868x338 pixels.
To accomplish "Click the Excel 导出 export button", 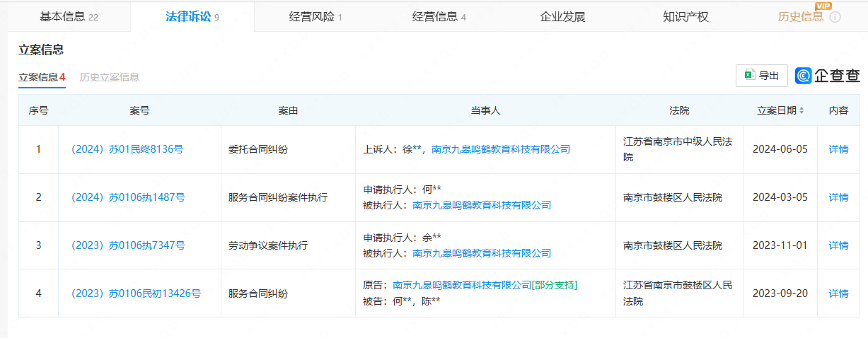I will 761,76.
